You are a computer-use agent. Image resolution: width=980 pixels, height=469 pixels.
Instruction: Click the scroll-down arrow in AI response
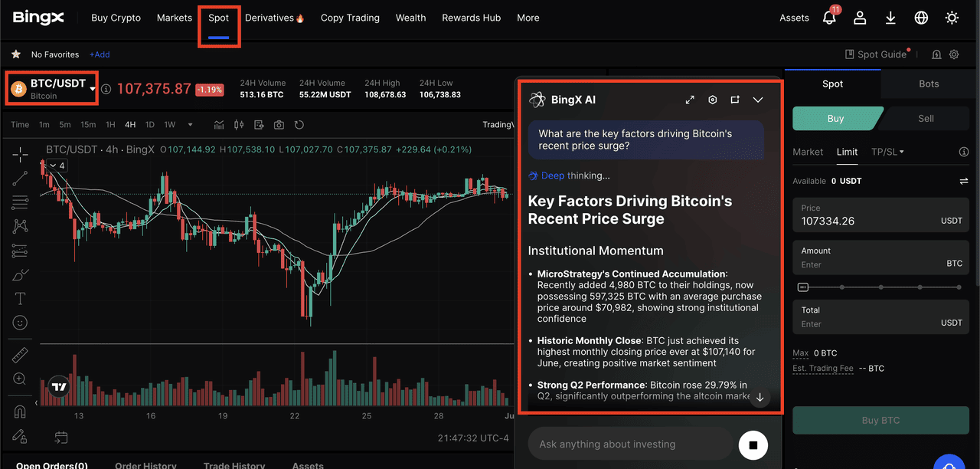[760, 397]
